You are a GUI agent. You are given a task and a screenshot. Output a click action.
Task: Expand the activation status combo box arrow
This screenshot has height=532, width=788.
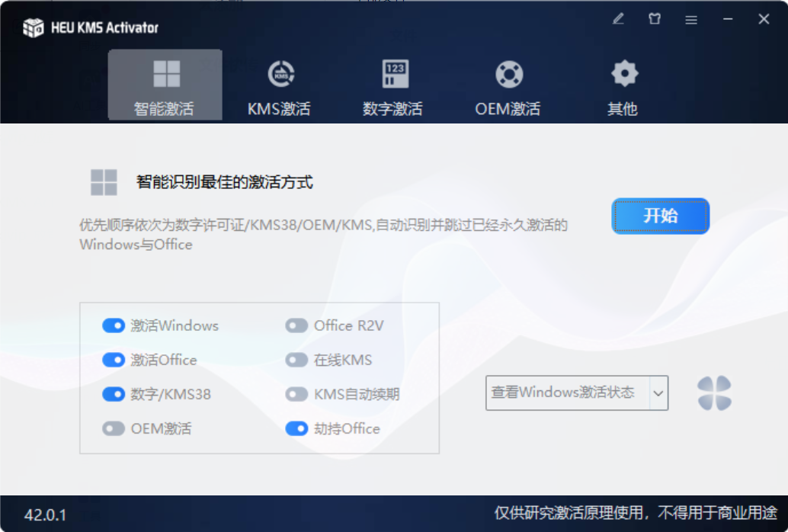pyautogui.click(x=658, y=393)
